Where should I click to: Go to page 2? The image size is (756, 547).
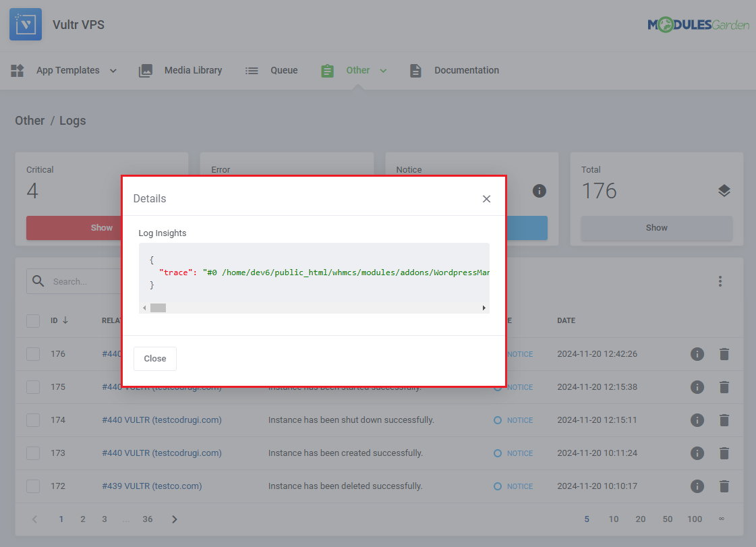coord(83,519)
